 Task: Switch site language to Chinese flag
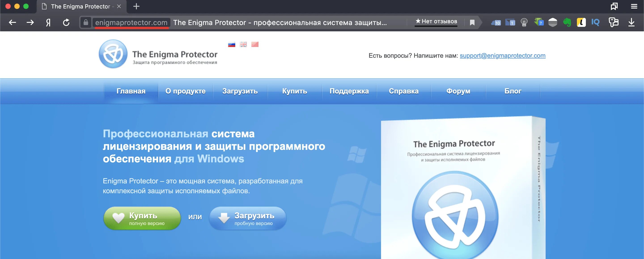pyautogui.click(x=255, y=44)
